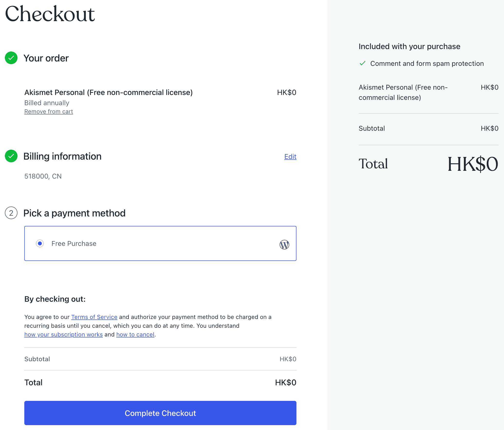
Task: Click the Billing information heading
Action: click(x=62, y=156)
